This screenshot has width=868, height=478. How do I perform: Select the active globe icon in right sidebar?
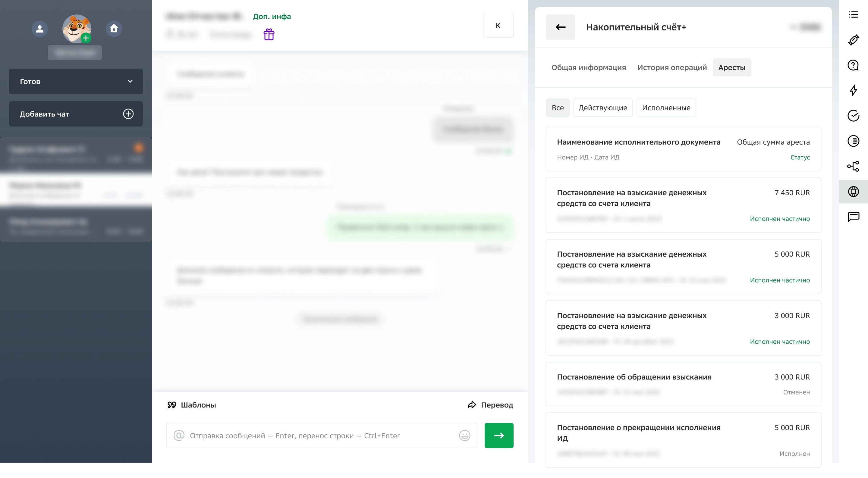(854, 191)
